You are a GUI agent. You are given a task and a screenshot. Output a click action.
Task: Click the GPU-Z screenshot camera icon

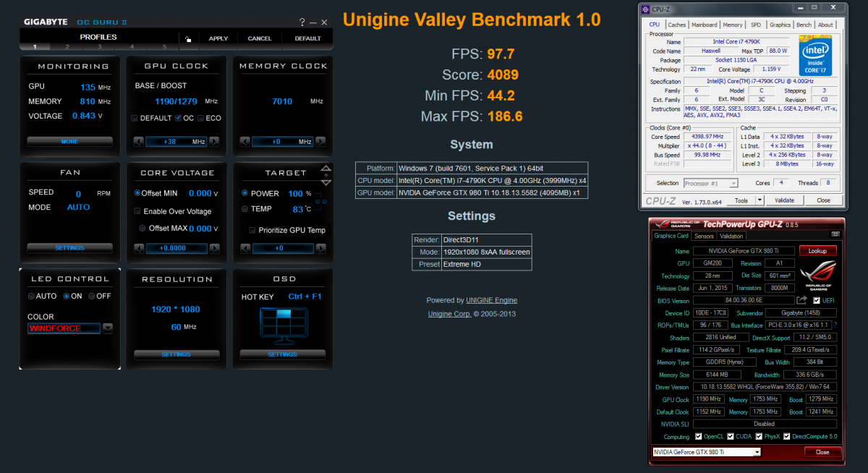pos(835,235)
